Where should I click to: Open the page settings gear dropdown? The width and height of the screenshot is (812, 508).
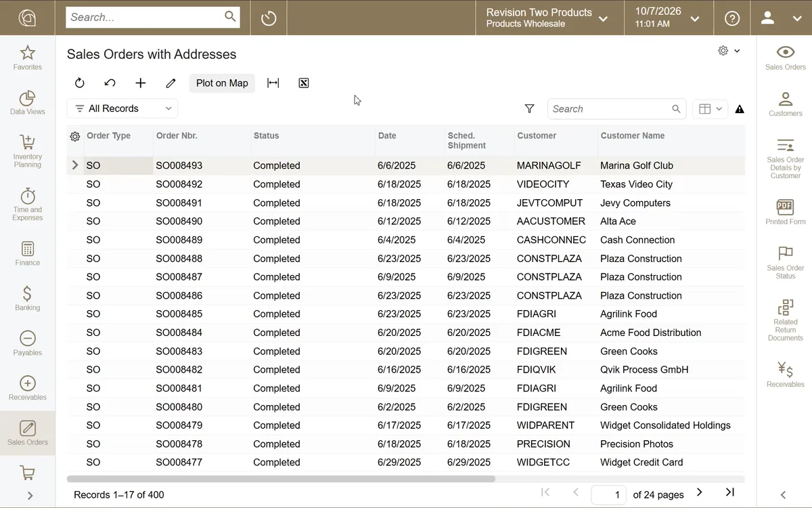pos(729,51)
